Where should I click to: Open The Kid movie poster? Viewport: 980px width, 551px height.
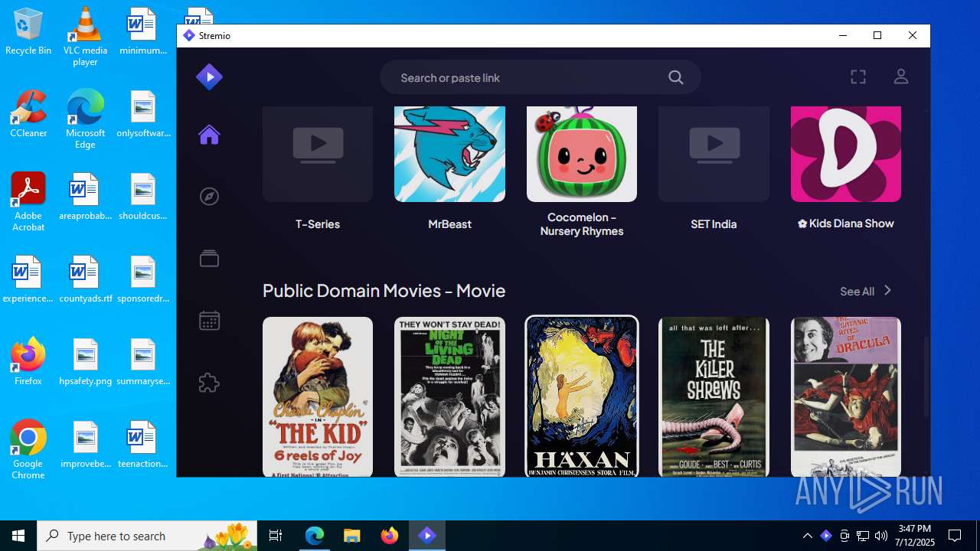(318, 396)
